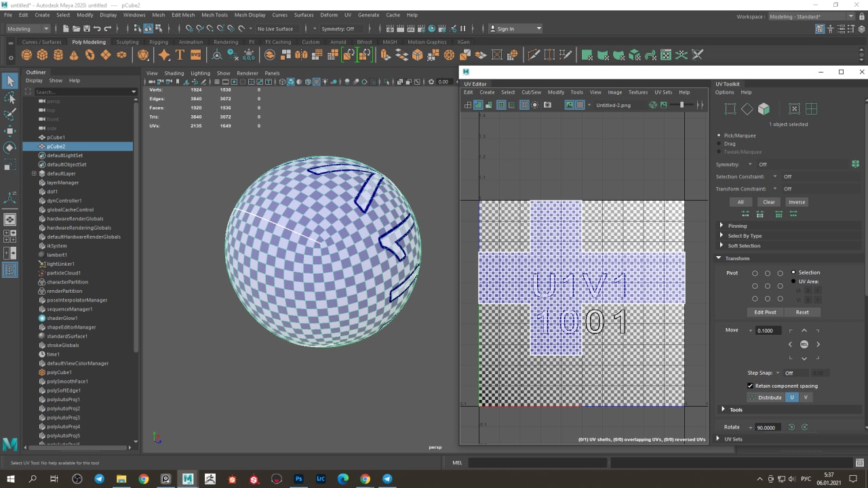Click the Inverse button

coord(797,202)
